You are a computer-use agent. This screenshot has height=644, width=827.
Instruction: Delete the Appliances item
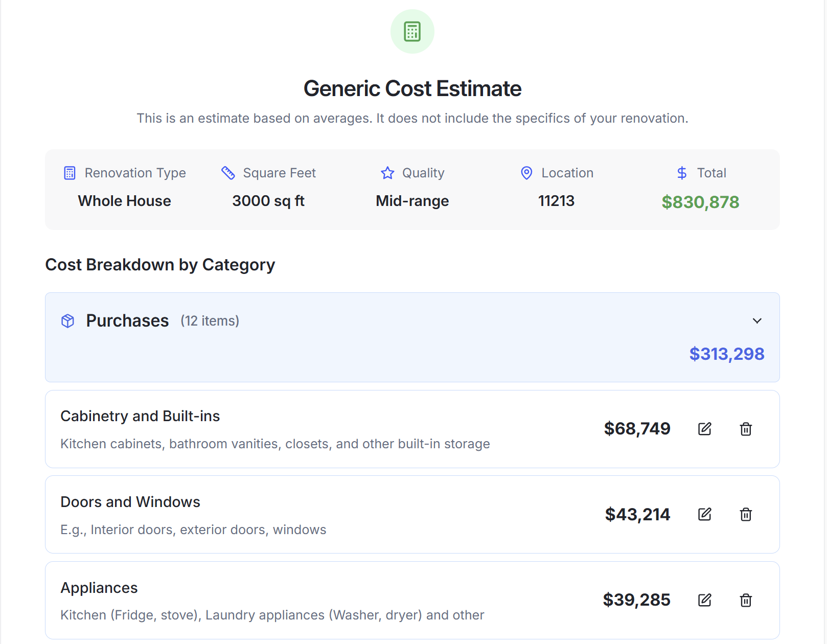click(x=746, y=600)
